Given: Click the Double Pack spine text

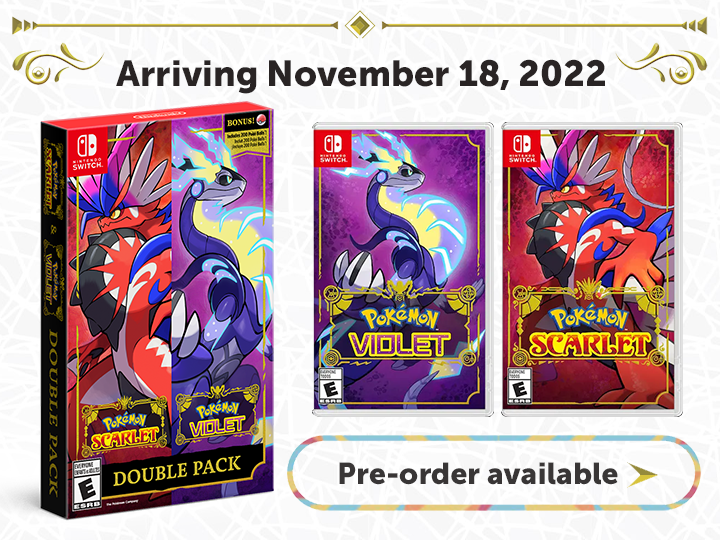Looking at the screenshot, I should pyautogui.click(x=54, y=413).
